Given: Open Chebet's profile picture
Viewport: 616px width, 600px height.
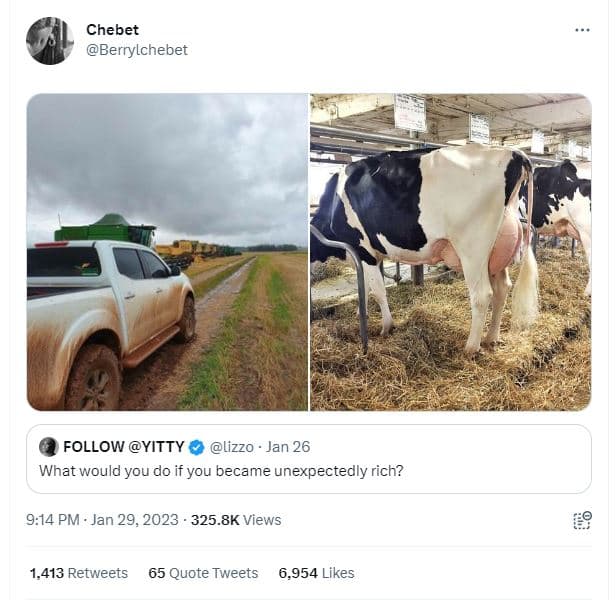Looking at the screenshot, I should coord(49,41).
